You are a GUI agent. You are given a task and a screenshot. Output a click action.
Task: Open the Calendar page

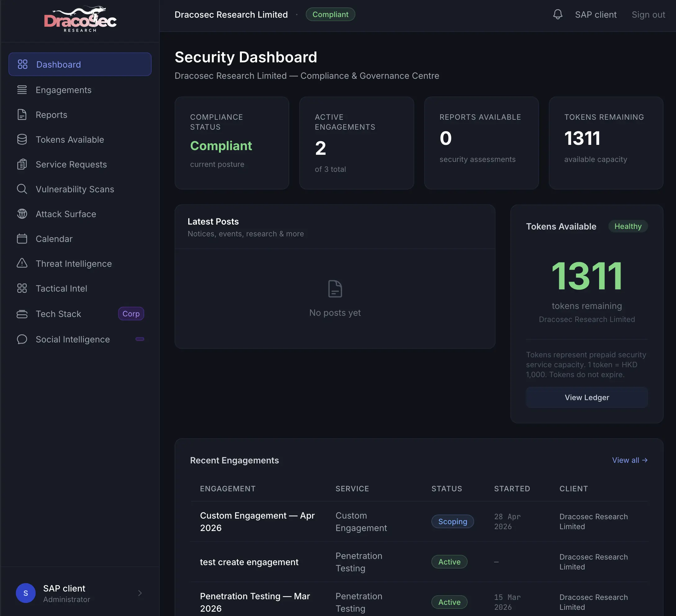tap(80, 239)
